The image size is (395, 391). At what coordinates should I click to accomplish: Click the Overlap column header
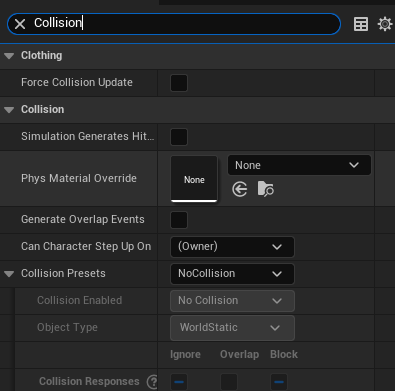pyautogui.click(x=239, y=354)
